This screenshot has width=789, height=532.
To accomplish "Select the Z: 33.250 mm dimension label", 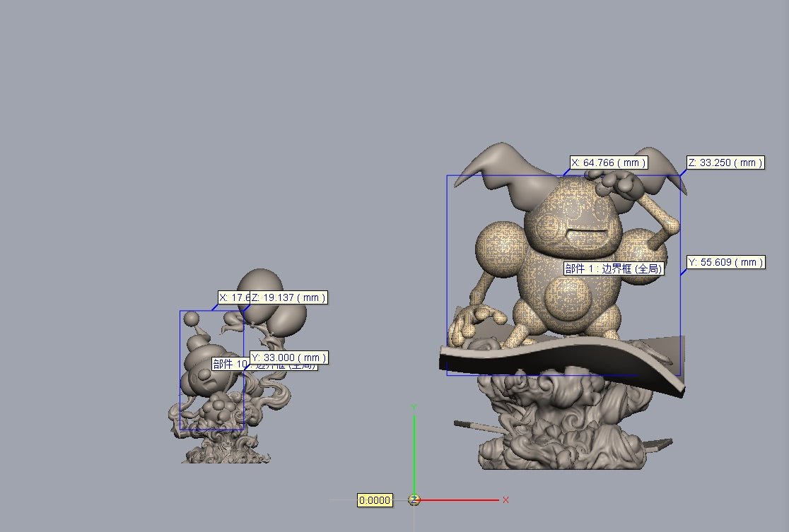I will (725, 163).
